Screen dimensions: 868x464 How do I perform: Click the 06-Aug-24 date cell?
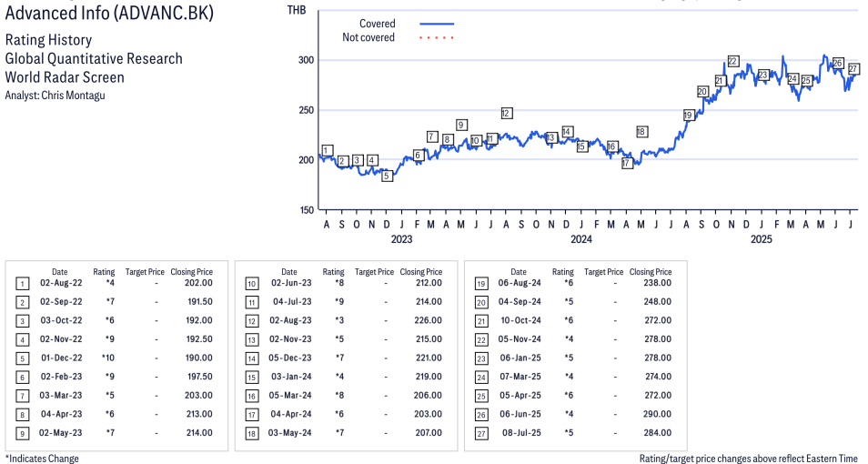click(x=520, y=283)
